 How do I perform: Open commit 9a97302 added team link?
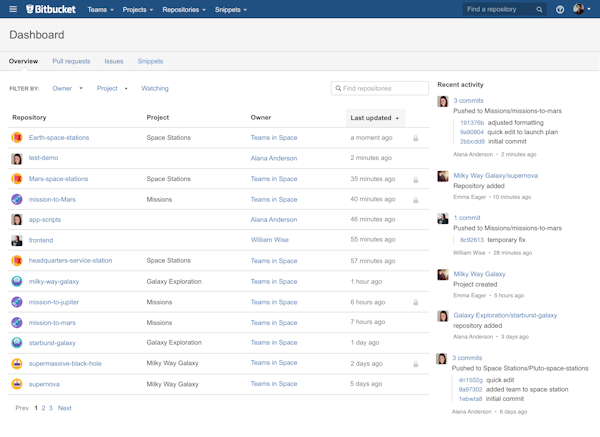(471, 390)
